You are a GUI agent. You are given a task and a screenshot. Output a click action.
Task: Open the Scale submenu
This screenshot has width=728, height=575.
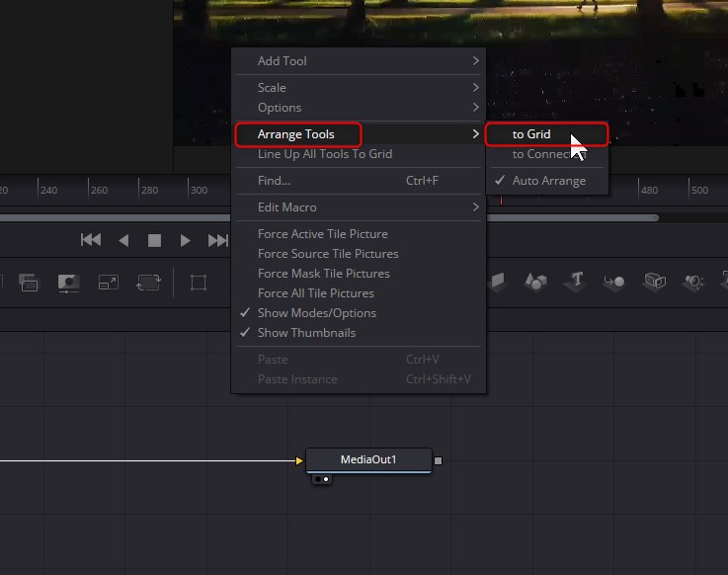point(359,87)
